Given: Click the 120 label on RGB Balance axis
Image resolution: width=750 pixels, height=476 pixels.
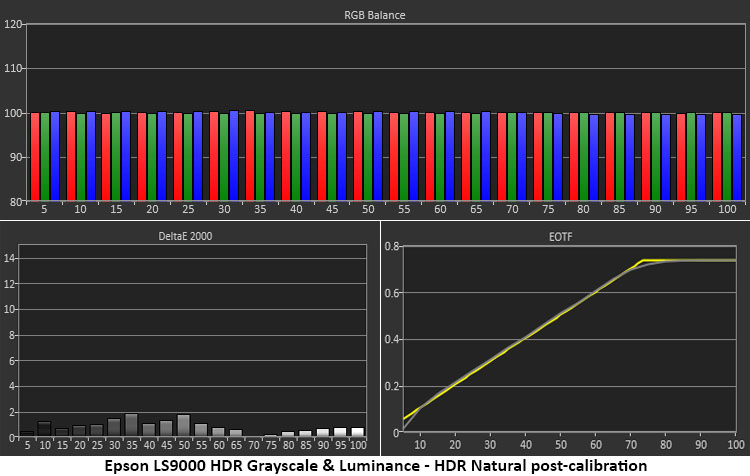Looking at the screenshot, I should pos(13,24).
